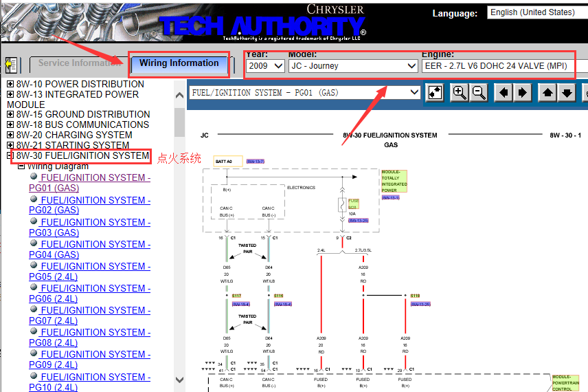This screenshot has width=588, height=392.
Task: Expand 8W-21 STARTING SYSTEM node
Action: click(10, 145)
